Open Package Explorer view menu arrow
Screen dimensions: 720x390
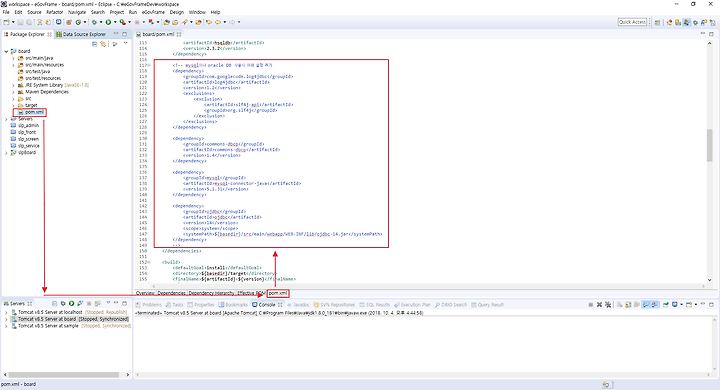pyautogui.click(x=125, y=43)
